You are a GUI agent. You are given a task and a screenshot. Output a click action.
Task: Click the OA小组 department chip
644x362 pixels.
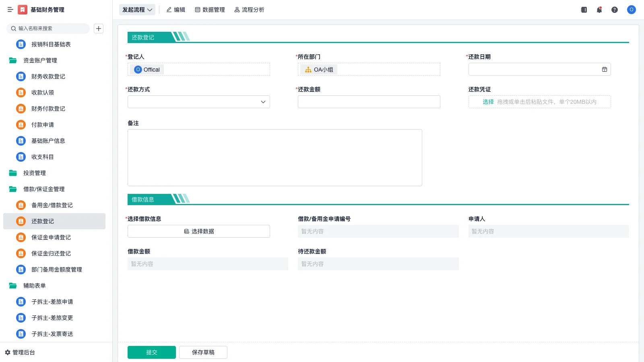point(319,70)
